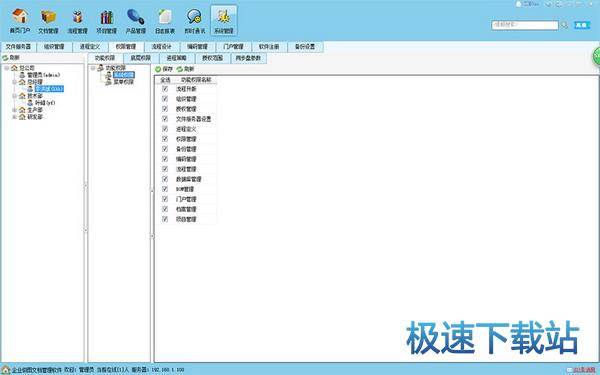Viewport: 600px width, 375px height.
Task: Click the blue button right of search icon
Action: coord(582,25)
